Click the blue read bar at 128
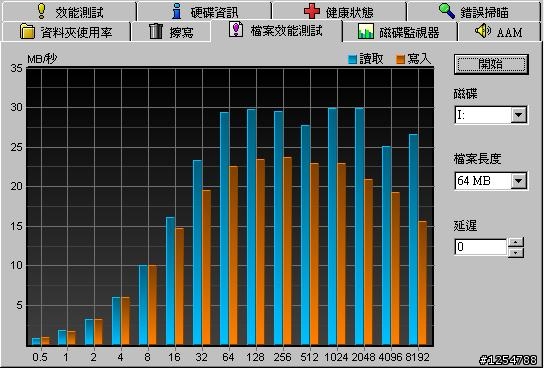544x368 pixels. pos(252,227)
